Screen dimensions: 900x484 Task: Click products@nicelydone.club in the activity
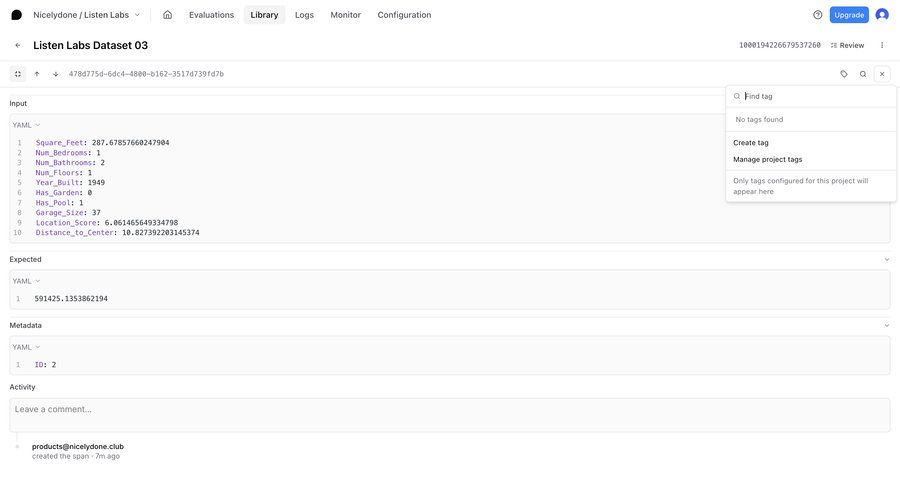[78, 447]
